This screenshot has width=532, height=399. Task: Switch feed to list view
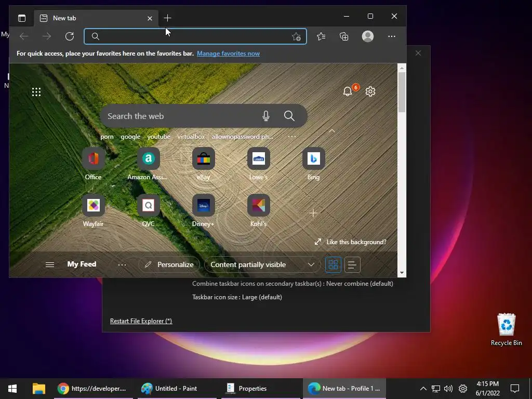pos(352,264)
